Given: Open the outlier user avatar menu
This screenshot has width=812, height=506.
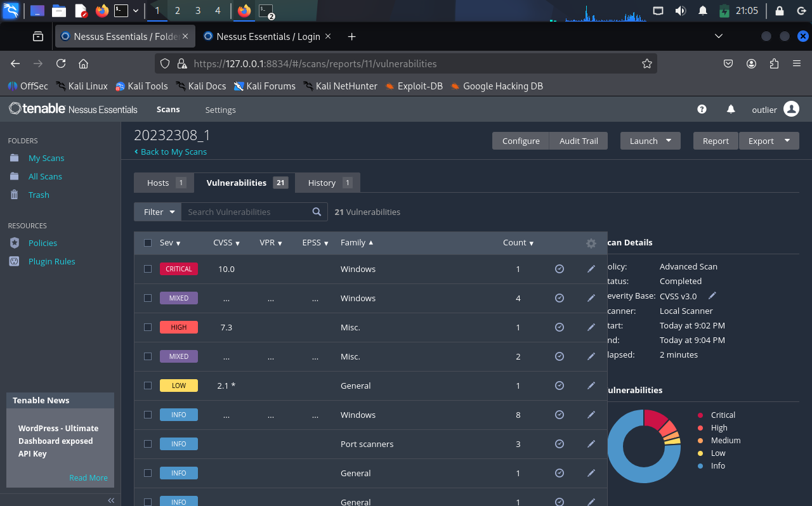Looking at the screenshot, I should pyautogui.click(x=791, y=109).
